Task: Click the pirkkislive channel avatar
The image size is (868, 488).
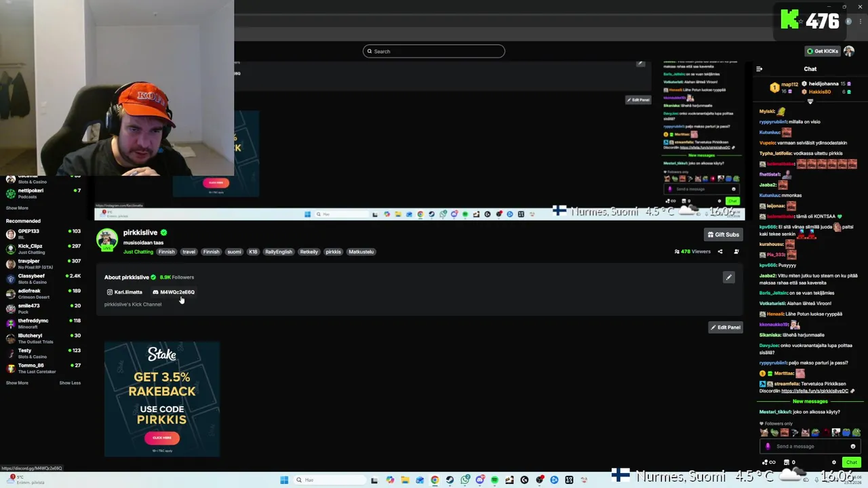Action: coord(106,241)
